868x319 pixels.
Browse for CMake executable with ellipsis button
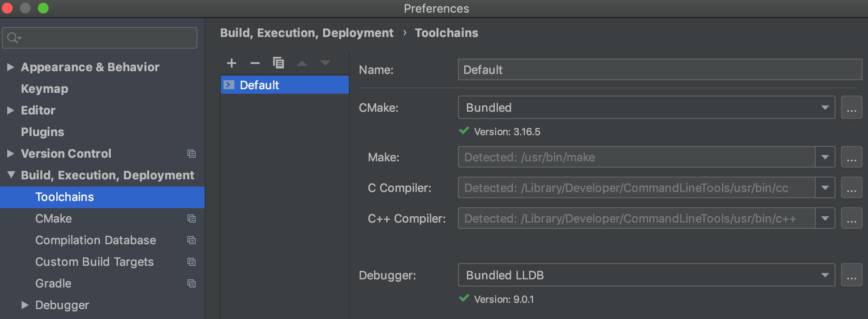pos(851,108)
